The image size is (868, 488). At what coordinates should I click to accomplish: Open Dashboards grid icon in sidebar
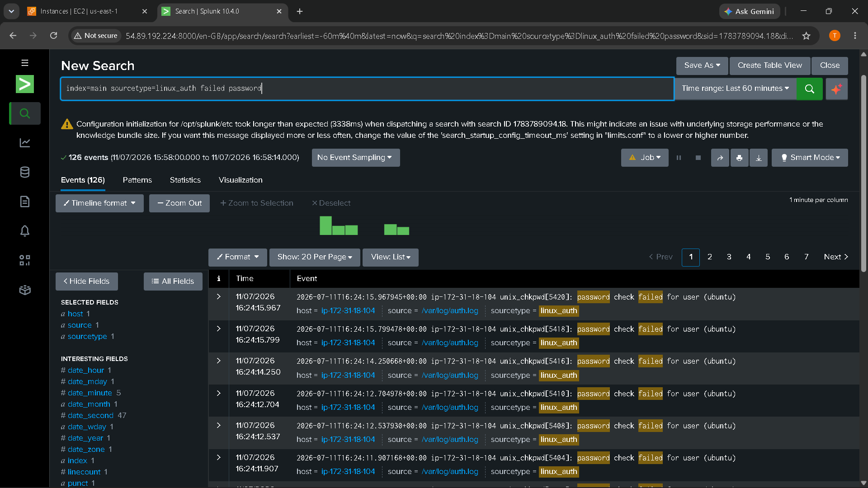(25, 260)
